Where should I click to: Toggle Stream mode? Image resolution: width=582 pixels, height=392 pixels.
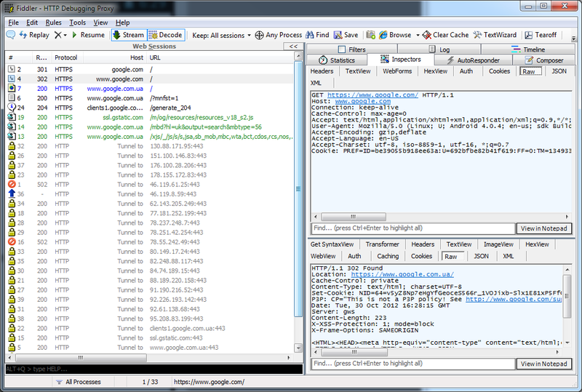click(x=129, y=35)
